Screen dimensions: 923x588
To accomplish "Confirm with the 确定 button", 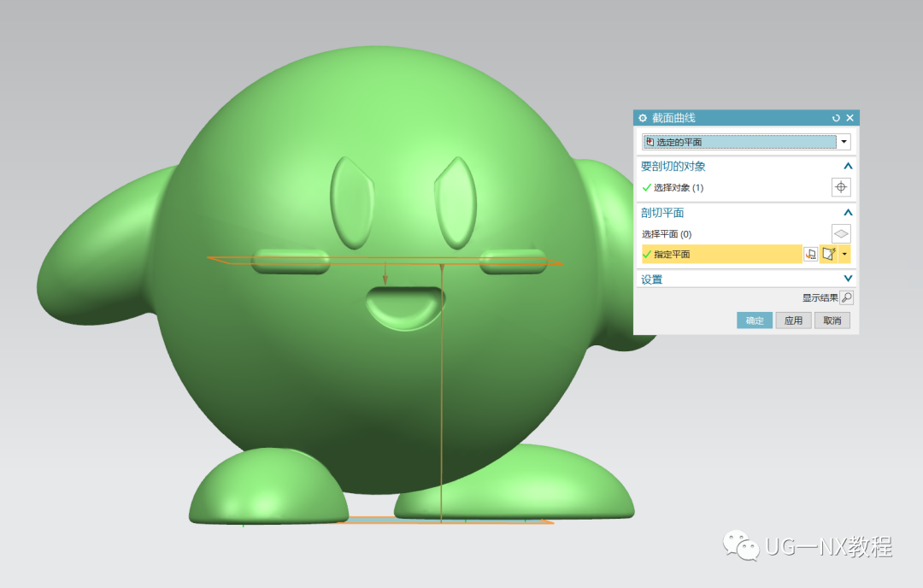I will tap(755, 320).
